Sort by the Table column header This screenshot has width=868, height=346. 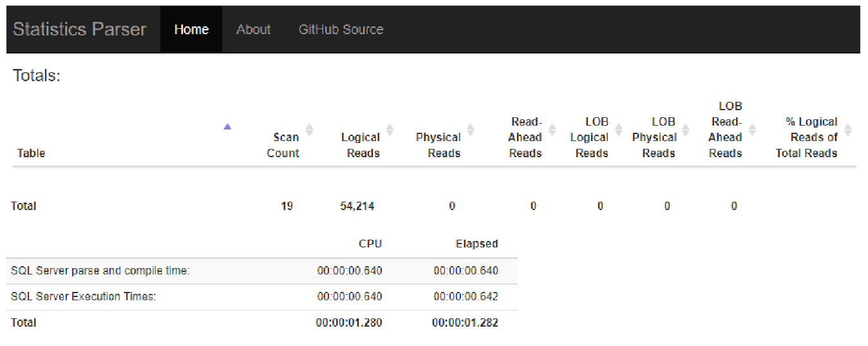[31, 153]
